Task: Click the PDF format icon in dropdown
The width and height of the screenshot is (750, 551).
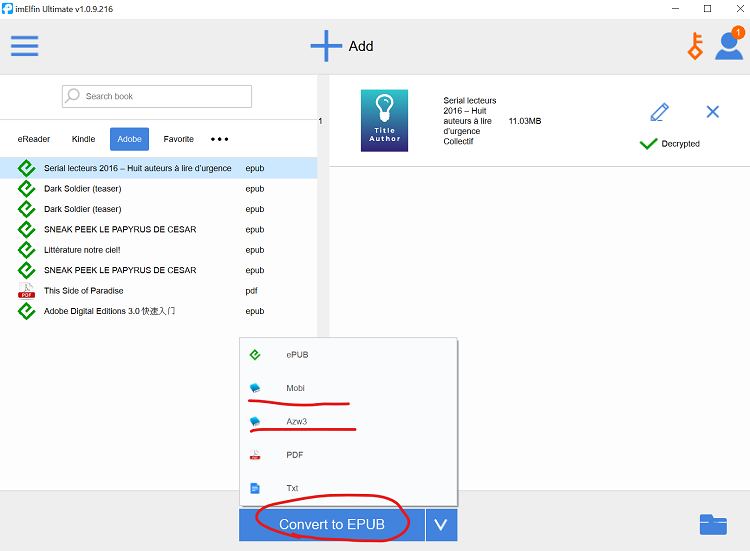Action: (255, 455)
